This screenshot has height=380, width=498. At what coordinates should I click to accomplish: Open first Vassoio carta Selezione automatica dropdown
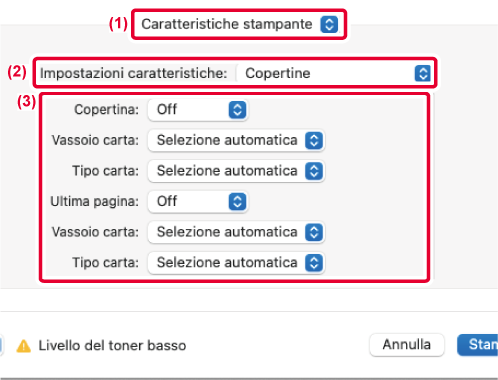pos(236,140)
